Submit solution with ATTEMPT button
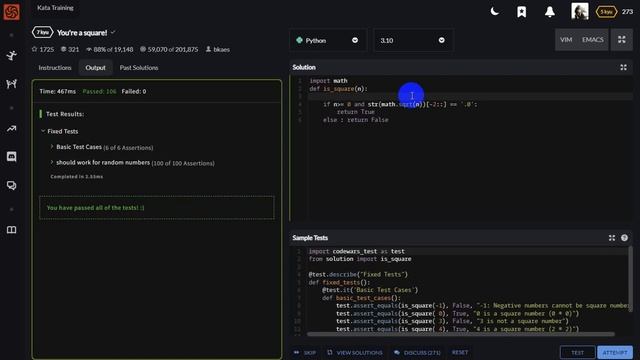 (x=615, y=352)
